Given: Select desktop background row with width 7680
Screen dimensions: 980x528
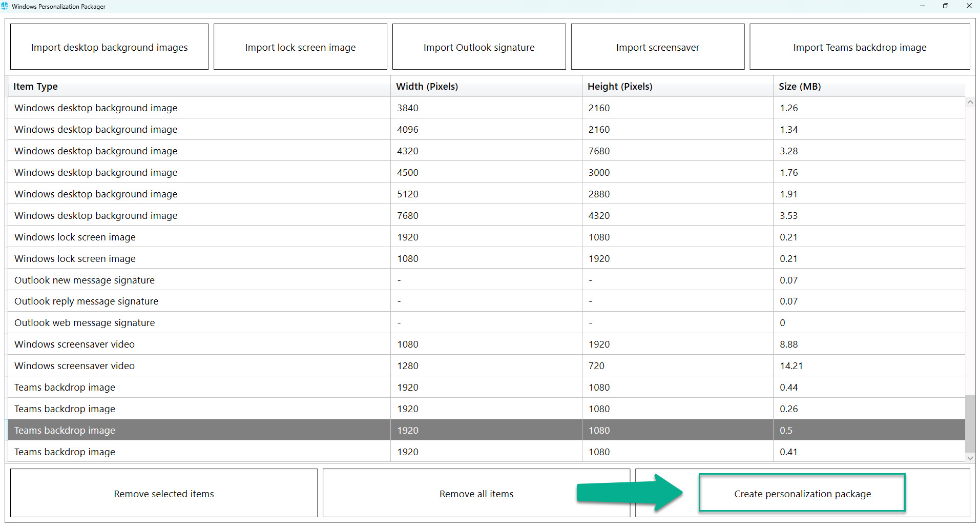Looking at the screenshot, I should coord(486,215).
